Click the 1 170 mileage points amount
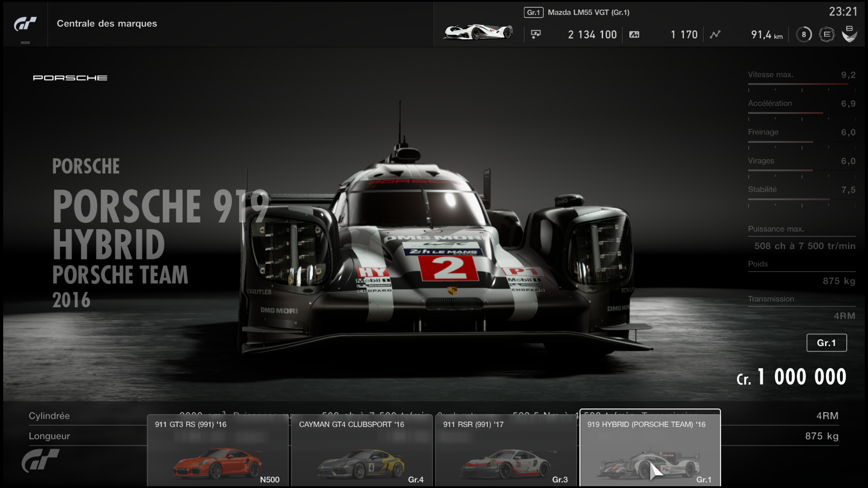The height and width of the screenshot is (488, 868). (x=684, y=34)
